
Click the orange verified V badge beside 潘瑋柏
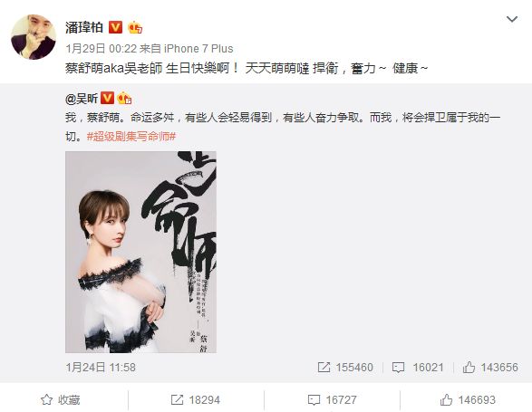click(x=115, y=27)
